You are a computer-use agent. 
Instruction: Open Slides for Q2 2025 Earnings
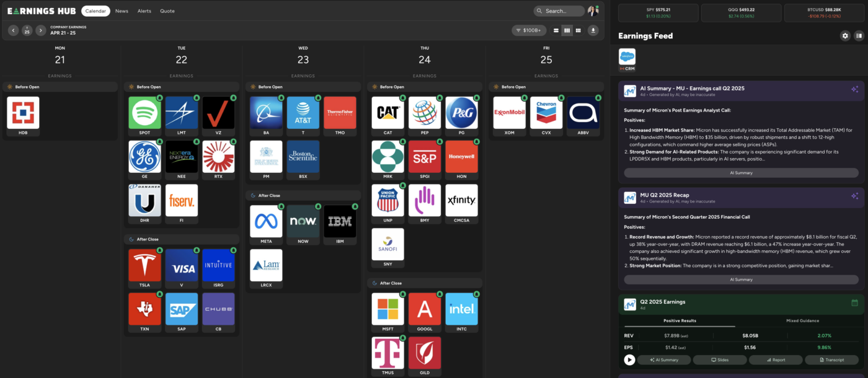[719, 360]
